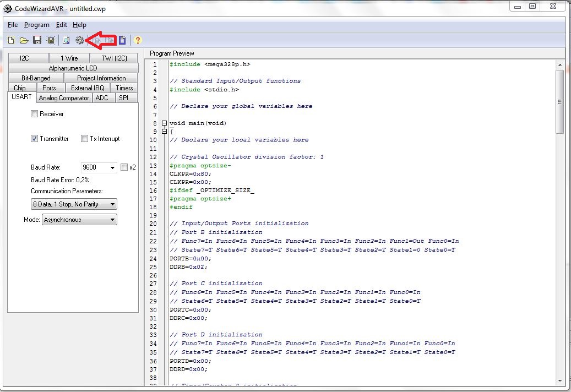Select the Timers tab
This screenshot has width=571, height=392.
click(124, 88)
